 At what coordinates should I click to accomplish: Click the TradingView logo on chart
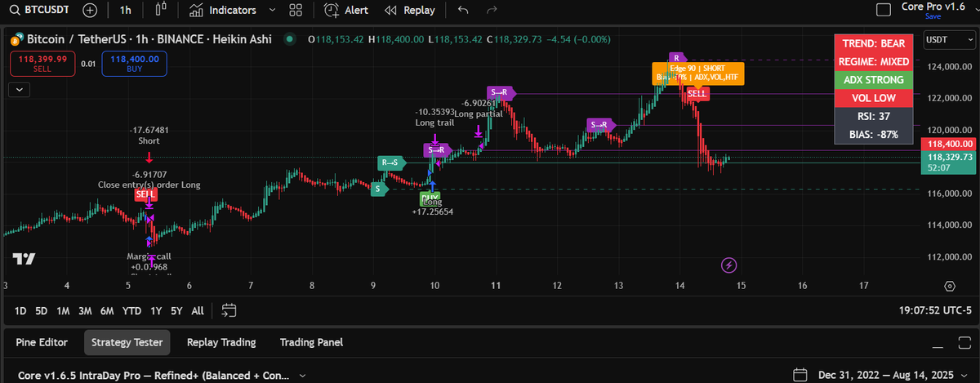(24, 259)
